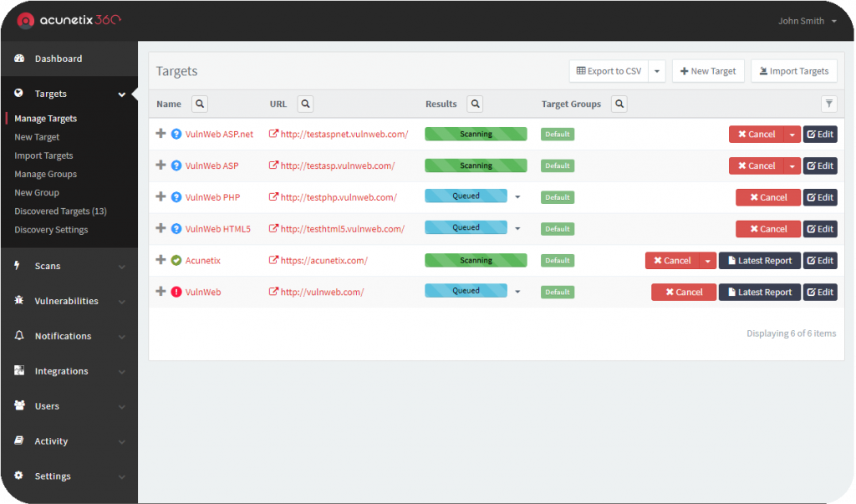Open Latest Report for Acunetix
The height and width of the screenshot is (504, 856).
[x=759, y=261]
